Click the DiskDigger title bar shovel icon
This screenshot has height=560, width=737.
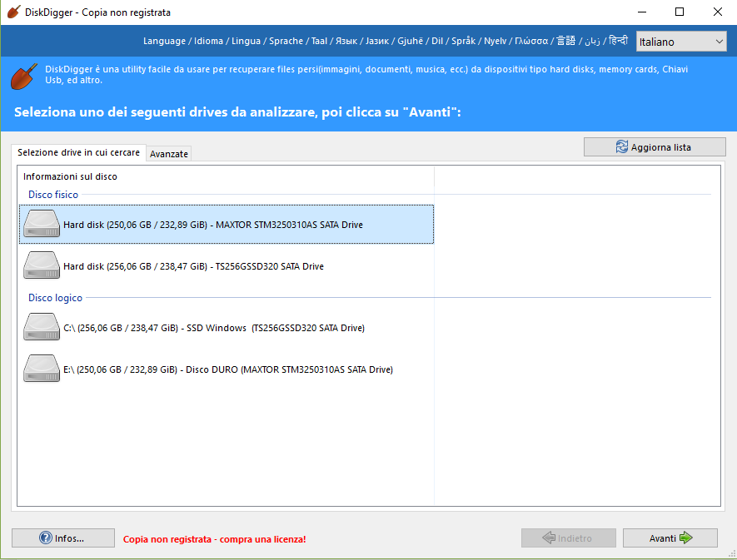13,12
